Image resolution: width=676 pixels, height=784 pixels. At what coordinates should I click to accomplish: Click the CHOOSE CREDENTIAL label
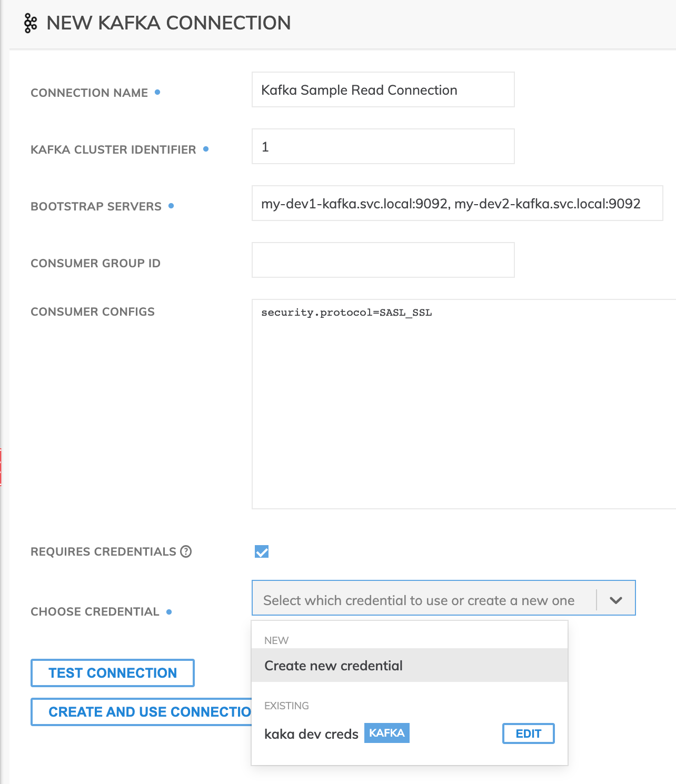click(95, 611)
